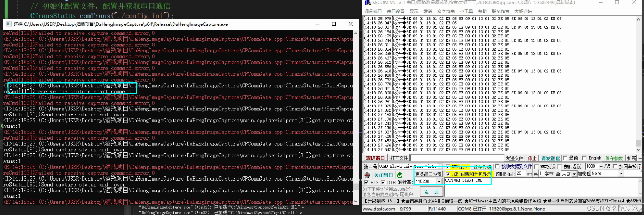Click the 扩展 button

click(632, 158)
